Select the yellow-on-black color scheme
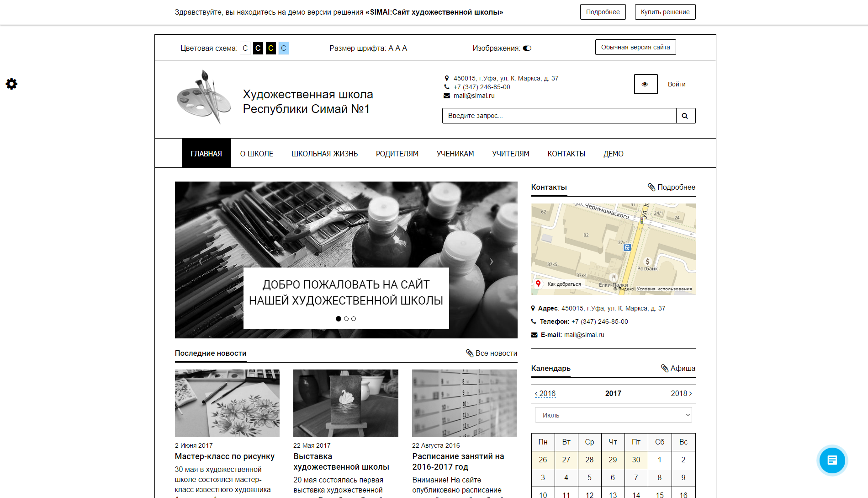Screen dimensions: 868x498 (271, 48)
